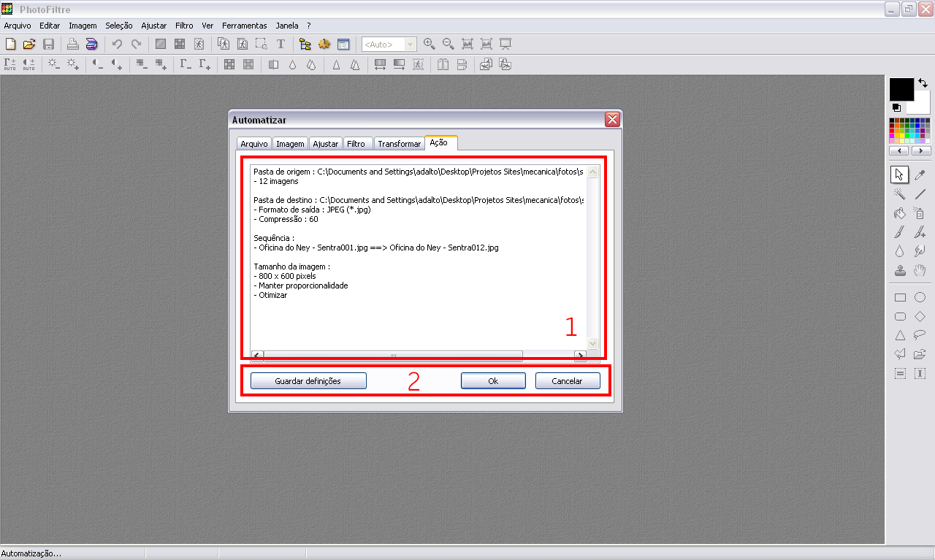Viewport: 935px width, 560px height.
Task: Select the Smudge finger tool
Action: tap(920, 251)
